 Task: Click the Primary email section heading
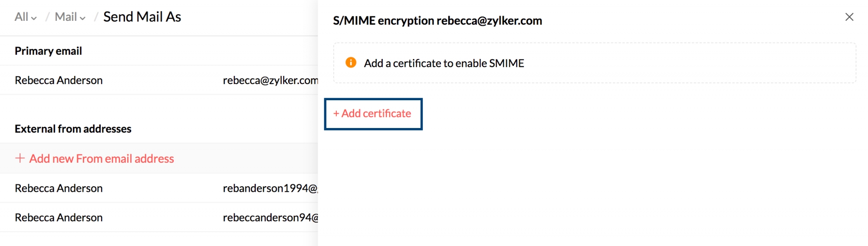pos(48,51)
